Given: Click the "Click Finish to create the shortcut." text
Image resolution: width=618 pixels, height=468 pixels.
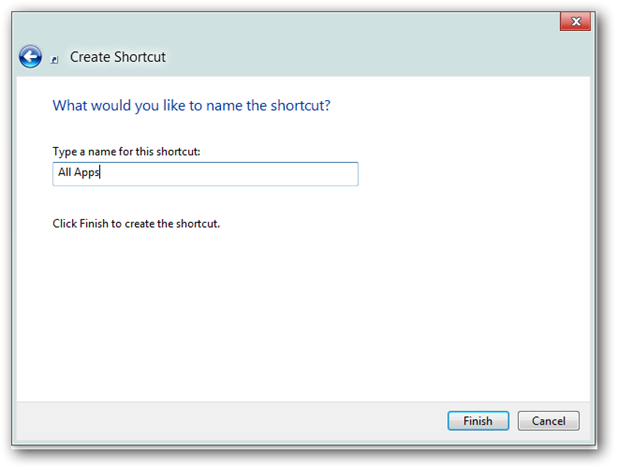Looking at the screenshot, I should [x=136, y=223].
